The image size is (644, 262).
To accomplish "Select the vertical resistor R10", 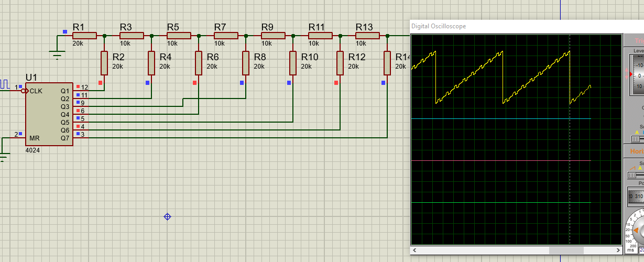I will click(293, 62).
